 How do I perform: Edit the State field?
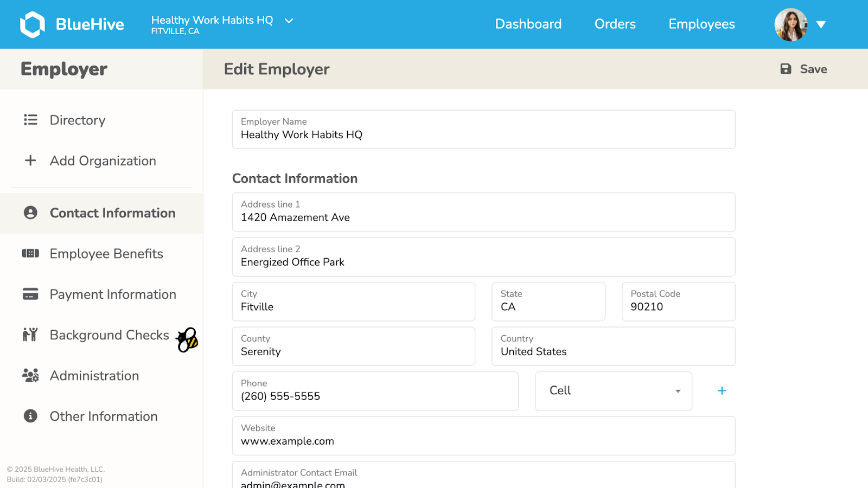548,301
